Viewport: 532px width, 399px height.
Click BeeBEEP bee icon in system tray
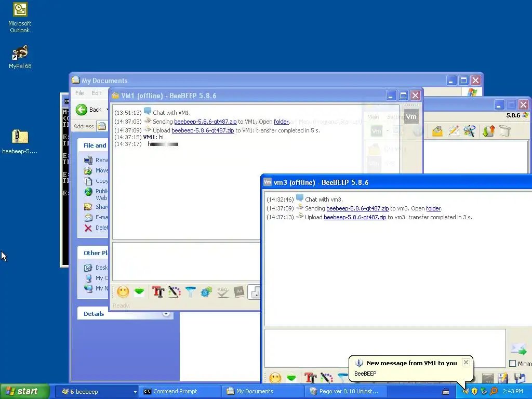coord(465,392)
